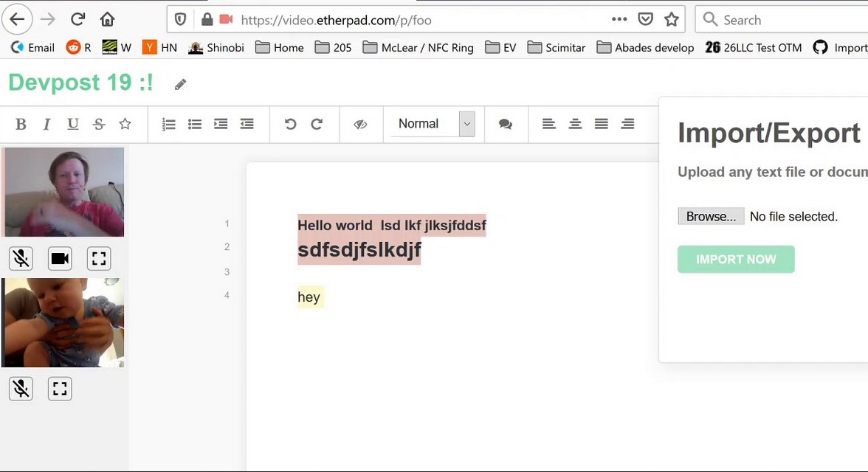Image resolution: width=868 pixels, height=472 pixels.
Task: Open the browser page actions menu
Action: 619,20
